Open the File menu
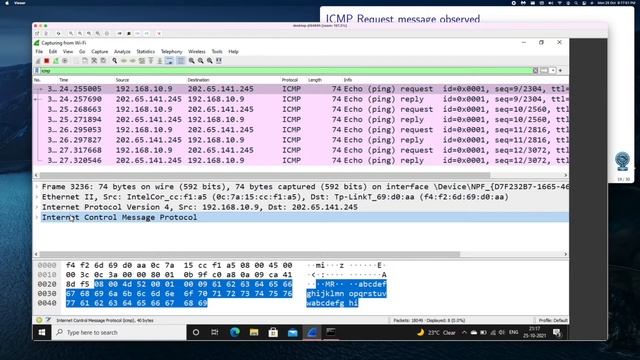This screenshot has height=360, width=640. tap(39, 52)
